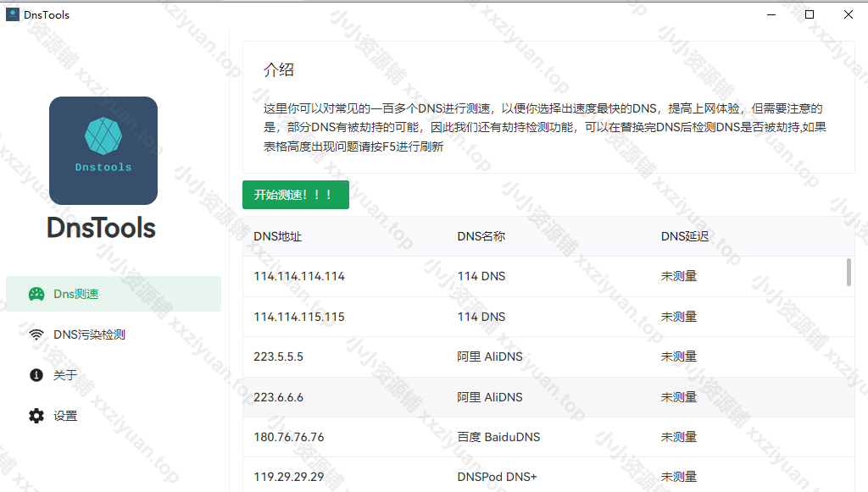The image size is (868, 492).
Task: Open the 关于 page
Action: coord(65,375)
